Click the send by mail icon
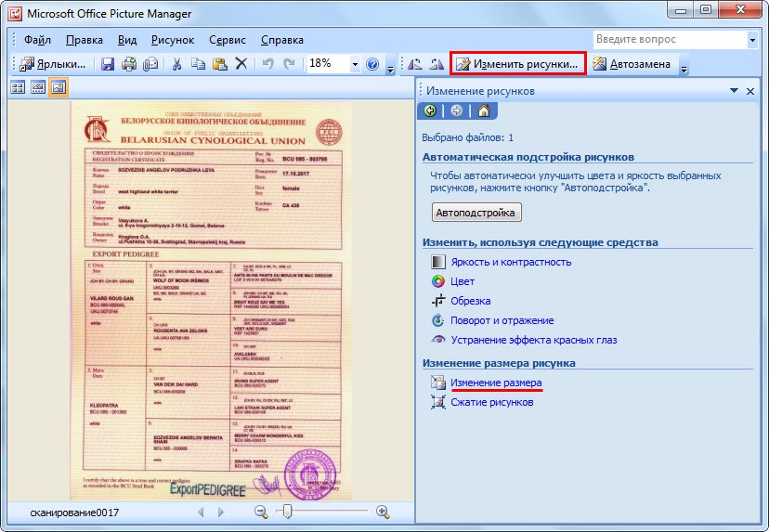 click(x=150, y=64)
